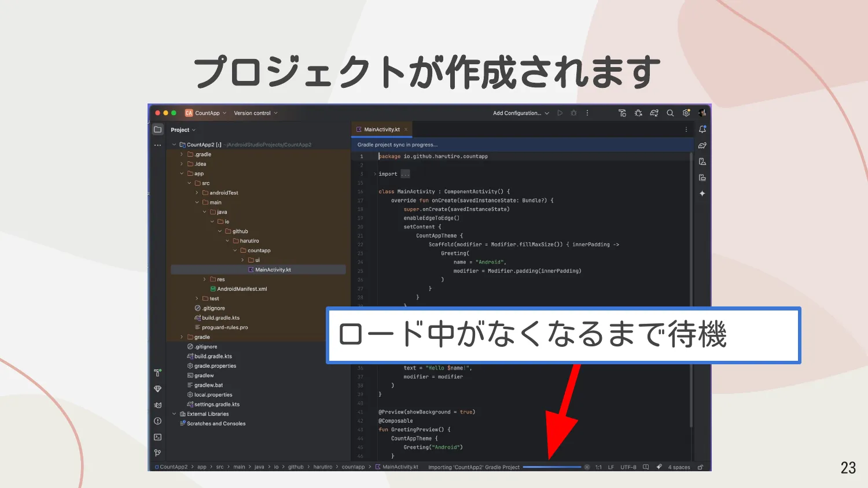Expand the res folder in project tree
The width and height of the screenshot is (868, 488).
point(204,279)
